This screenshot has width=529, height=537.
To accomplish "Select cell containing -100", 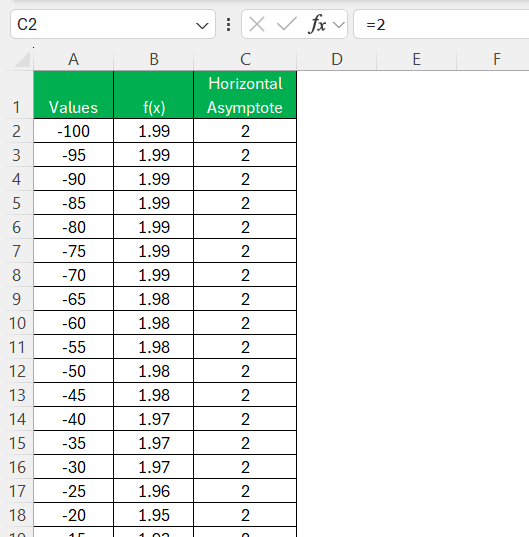I will point(74,131).
